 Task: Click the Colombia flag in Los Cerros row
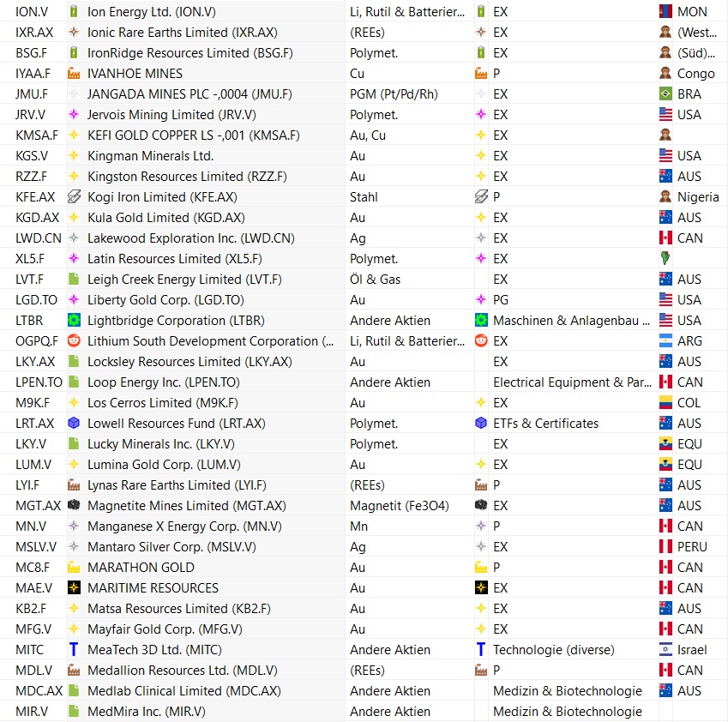(665, 402)
